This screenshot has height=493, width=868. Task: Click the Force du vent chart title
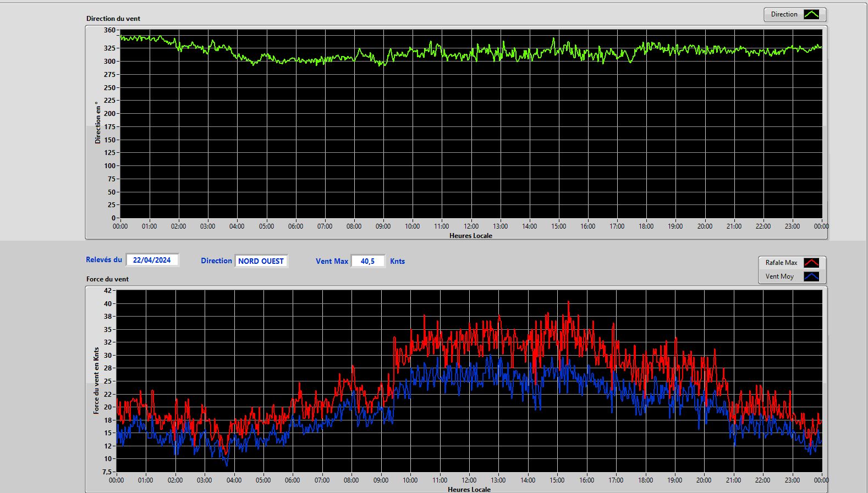pyautogui.click(x=107, y=279)
